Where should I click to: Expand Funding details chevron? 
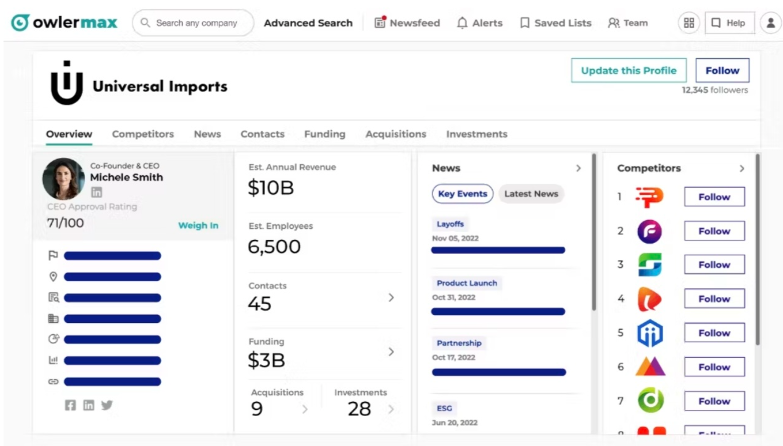391,352
